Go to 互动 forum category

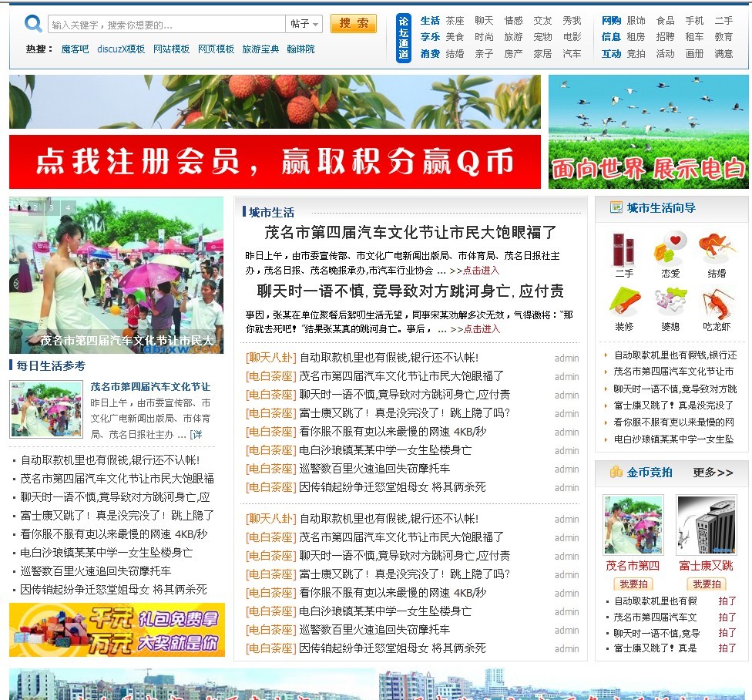[x=611, y=53]
